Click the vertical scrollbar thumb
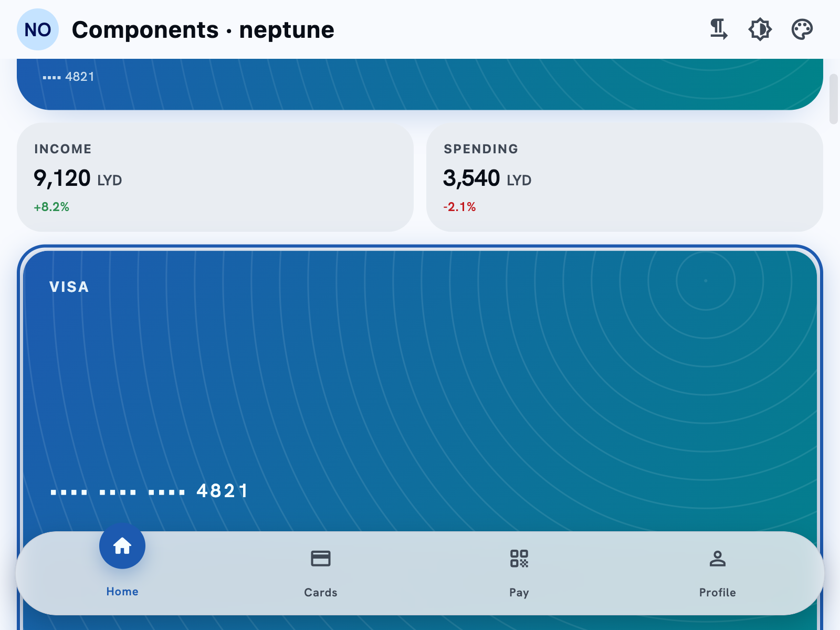Screen dimensions: 840x630 (834, 99)
